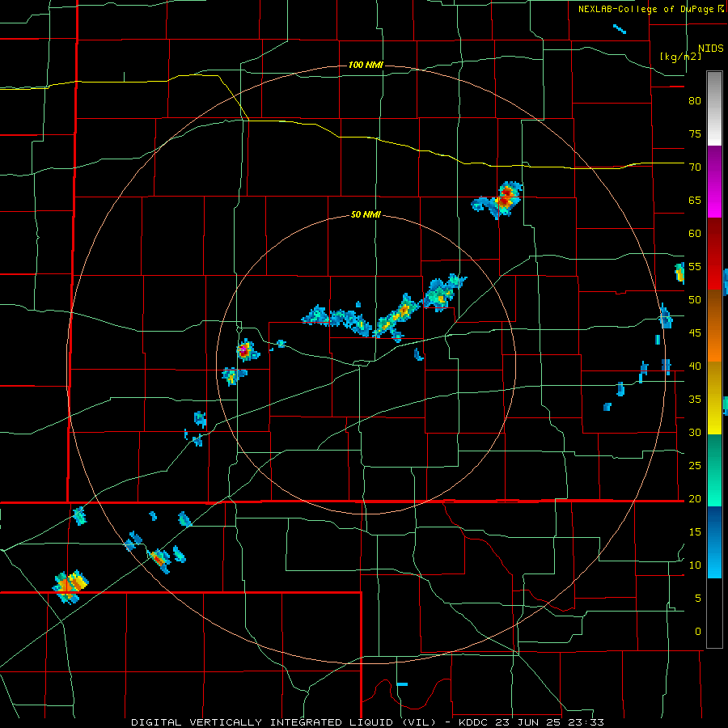The width and height of the screenshot is (728, 728).
Task: Click the 30 value on color scale
Action: pyautogui.click(x=695, y=433)
